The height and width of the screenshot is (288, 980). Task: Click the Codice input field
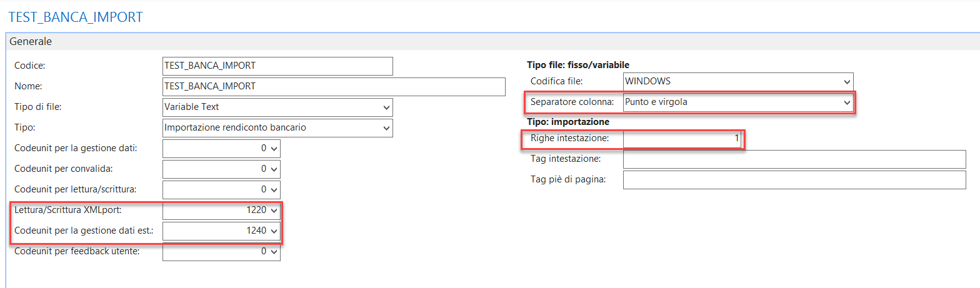coord(277,66)
